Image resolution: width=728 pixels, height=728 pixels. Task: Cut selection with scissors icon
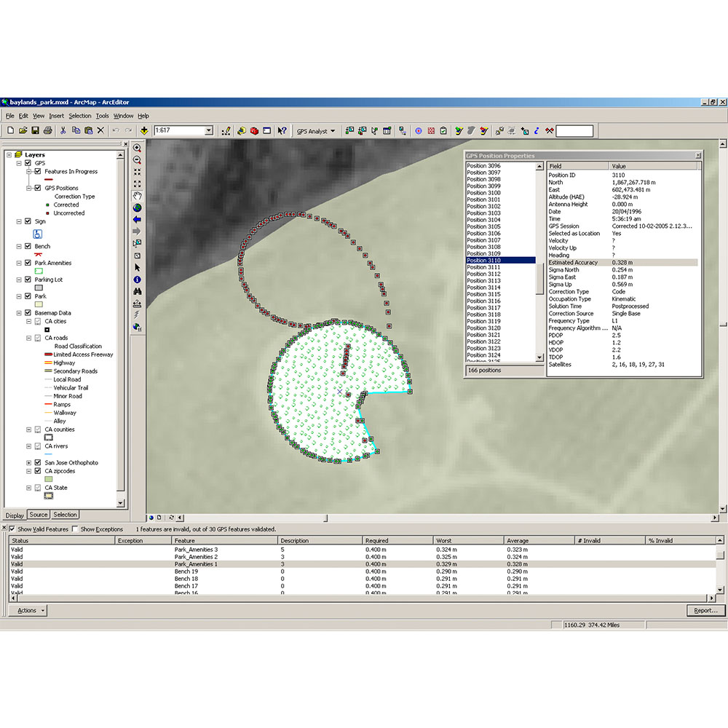click(x=63, y=131)
